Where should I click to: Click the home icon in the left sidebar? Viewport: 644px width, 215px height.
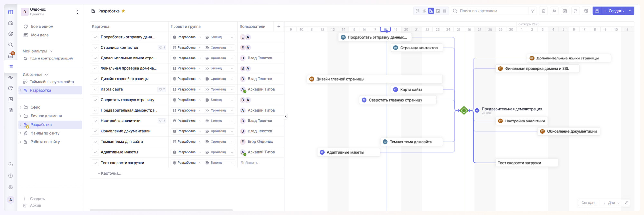tap(11, 23)
